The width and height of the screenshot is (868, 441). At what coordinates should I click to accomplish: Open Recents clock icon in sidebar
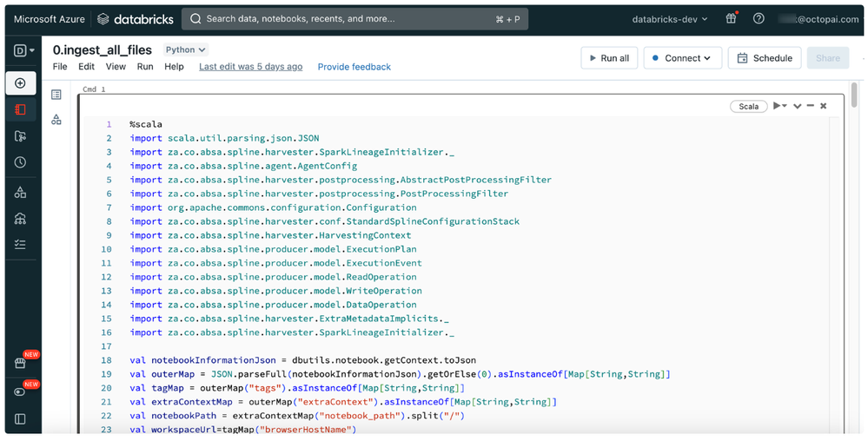point(20,162)
